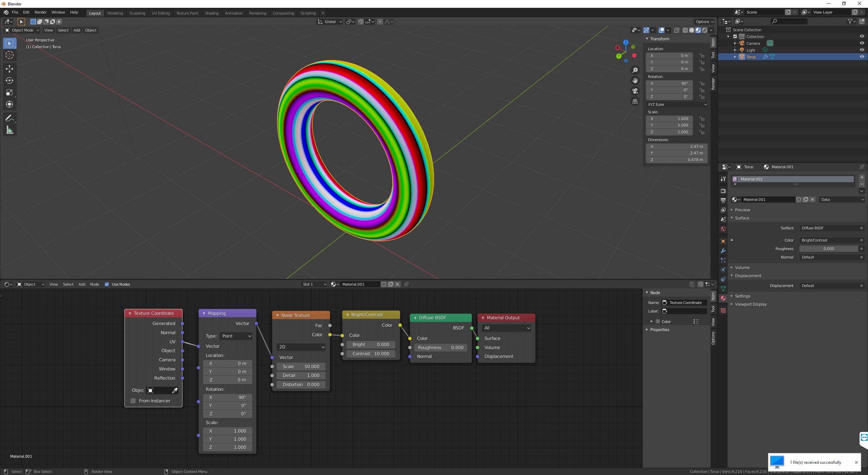Uncheck Use Nodes checkbox
The width and height of the screenshot is (868, 475).
coord(107,284)
